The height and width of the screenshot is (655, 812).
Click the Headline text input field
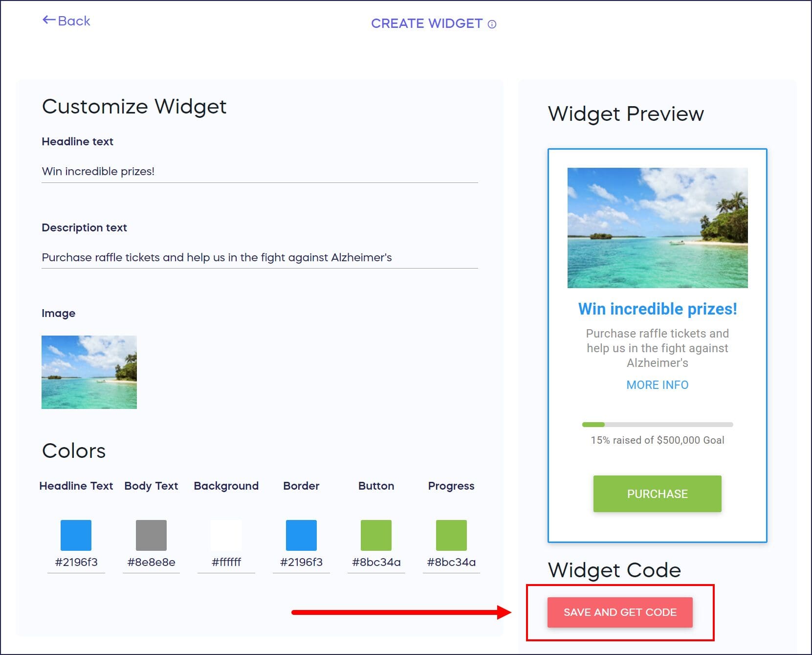pyautogui.click(x=259, y=172)
